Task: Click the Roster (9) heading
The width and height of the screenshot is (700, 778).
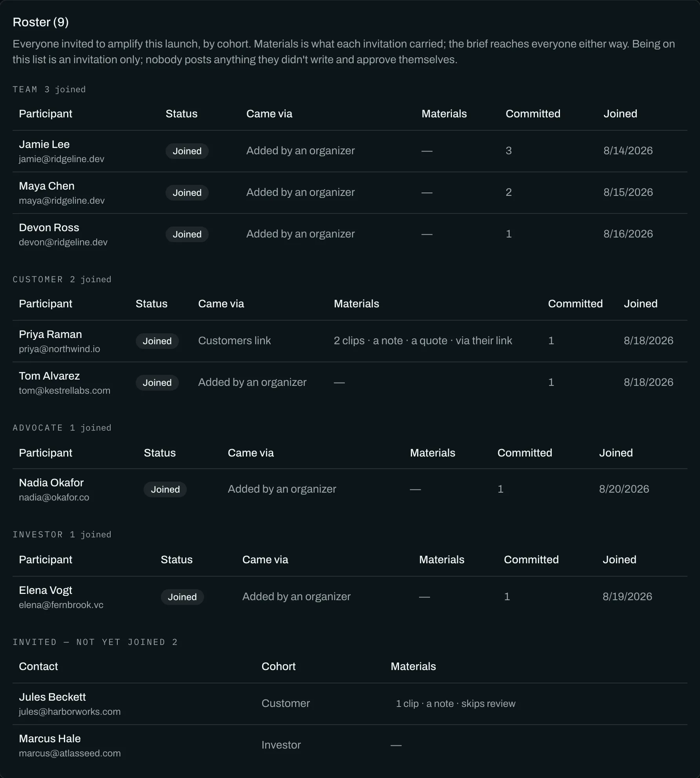Action: (41, 22)
